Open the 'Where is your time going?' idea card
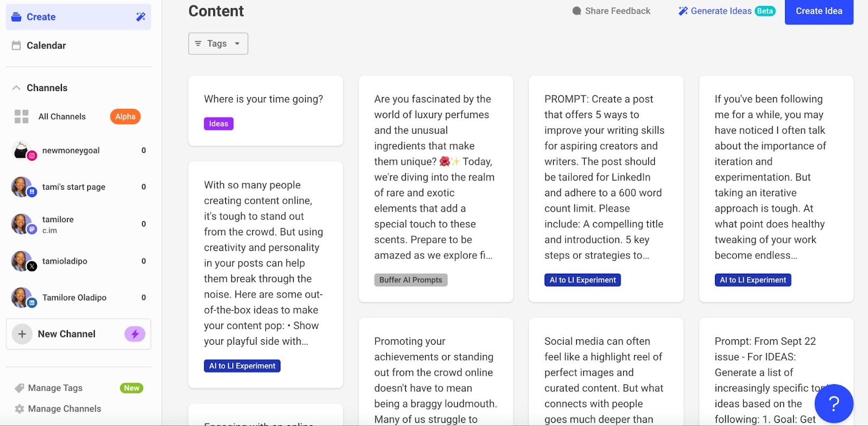 (x=265, y=111)
